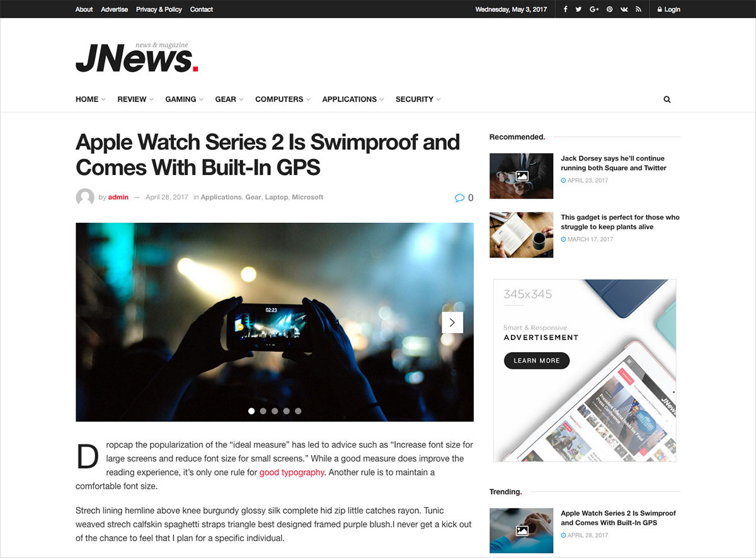Screen dimensions: 756x558
Task: Expand the Security menu dropdown
Action: point(418,100)
